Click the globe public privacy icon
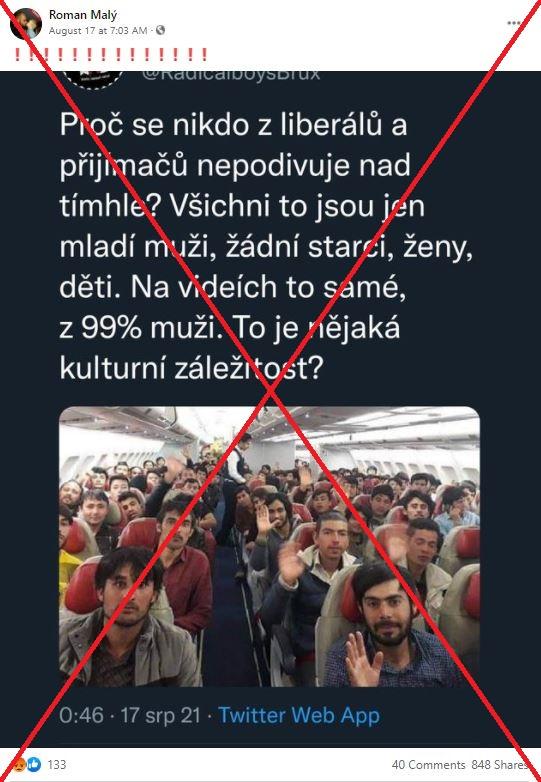 tap(161, 30)
